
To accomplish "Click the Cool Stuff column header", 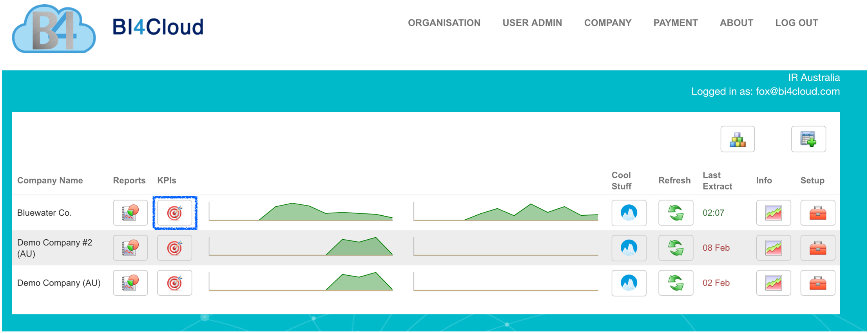I will click(622, 180).
